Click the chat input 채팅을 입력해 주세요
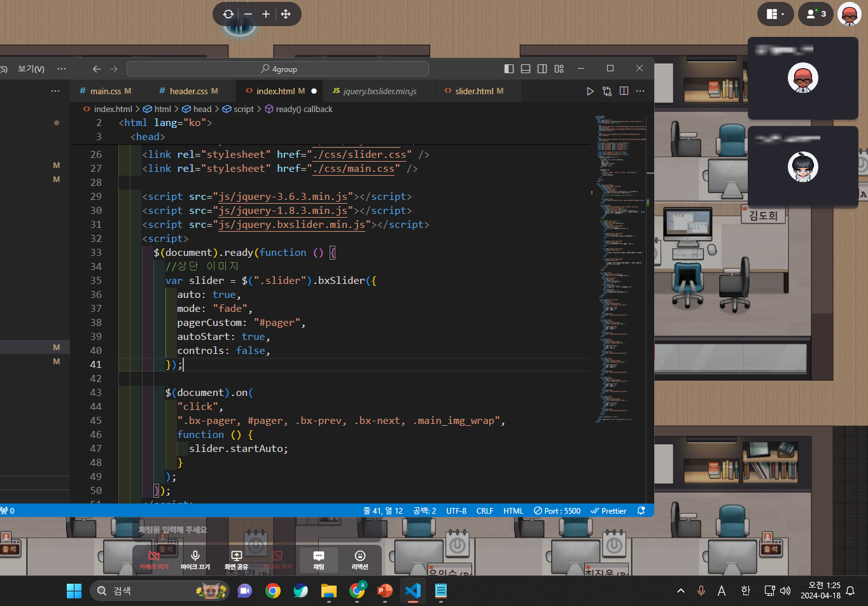This screenshot has width=868, height=606. 257,530
